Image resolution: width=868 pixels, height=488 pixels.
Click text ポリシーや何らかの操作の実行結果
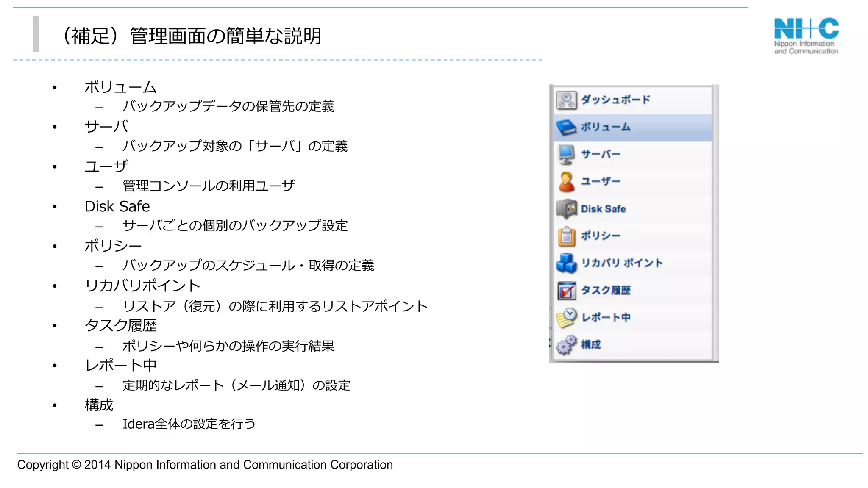point(228,346)
